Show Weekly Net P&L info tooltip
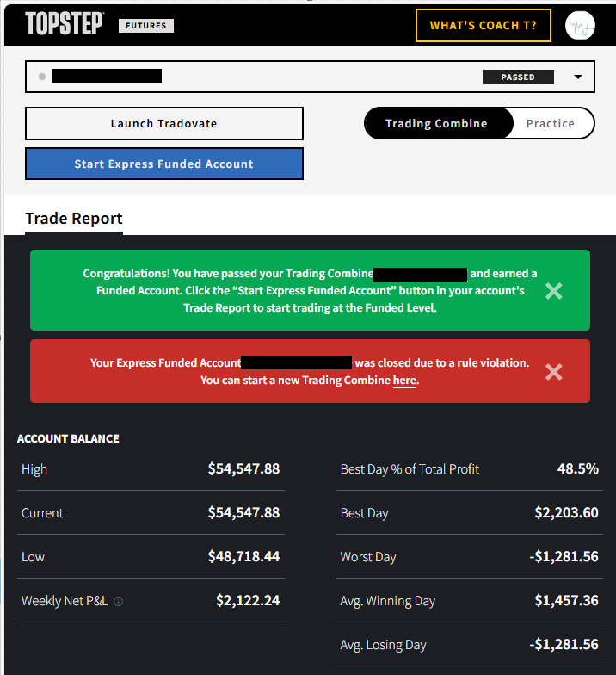The width and height of the screenshot is (616, 675). click(119, 601)
